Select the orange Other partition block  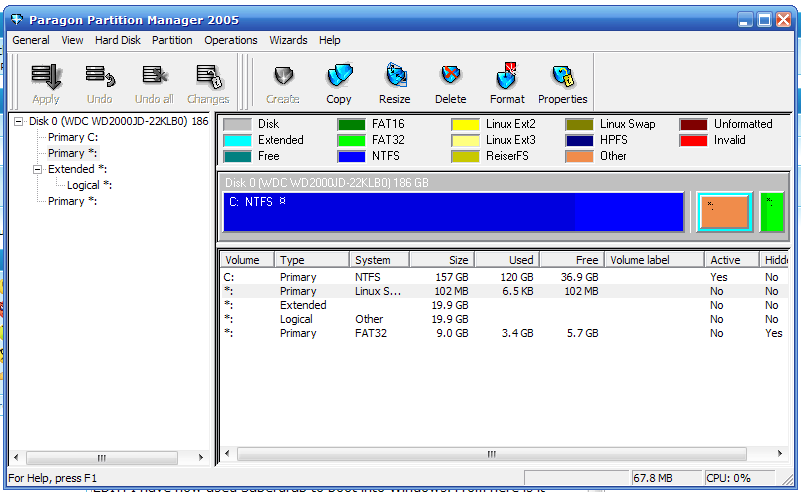click(723, 212)
